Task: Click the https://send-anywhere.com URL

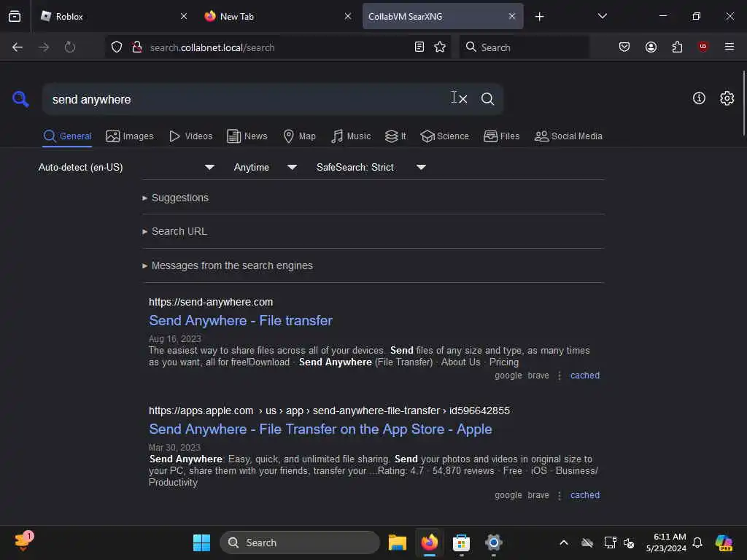Action: (x=211, y=302)
